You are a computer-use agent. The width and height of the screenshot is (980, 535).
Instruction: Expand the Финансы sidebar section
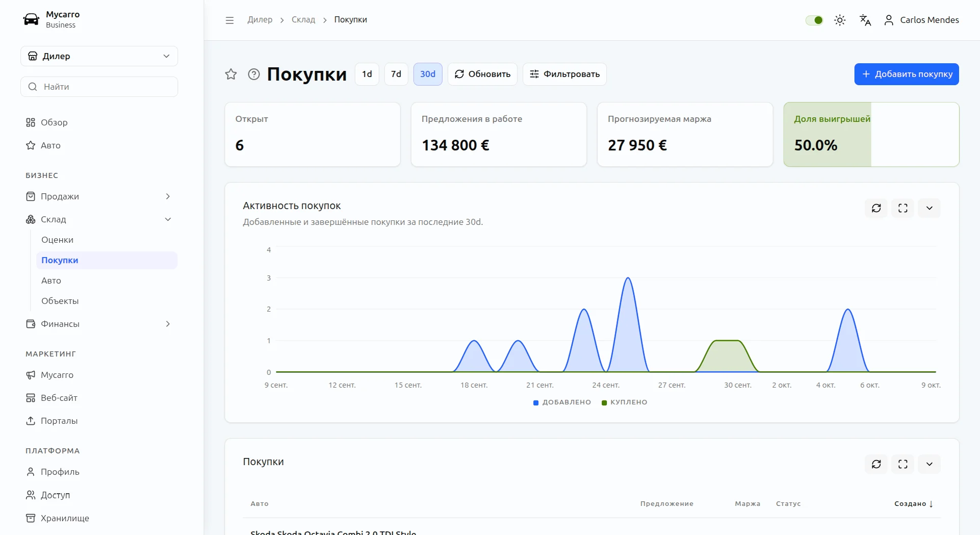[99, 324]
